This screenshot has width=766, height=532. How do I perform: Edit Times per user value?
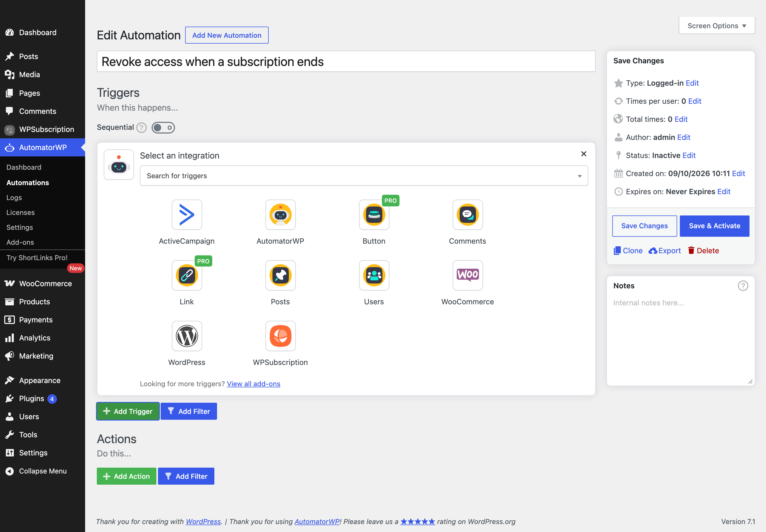pyautogui.click(x=695, y=101)
